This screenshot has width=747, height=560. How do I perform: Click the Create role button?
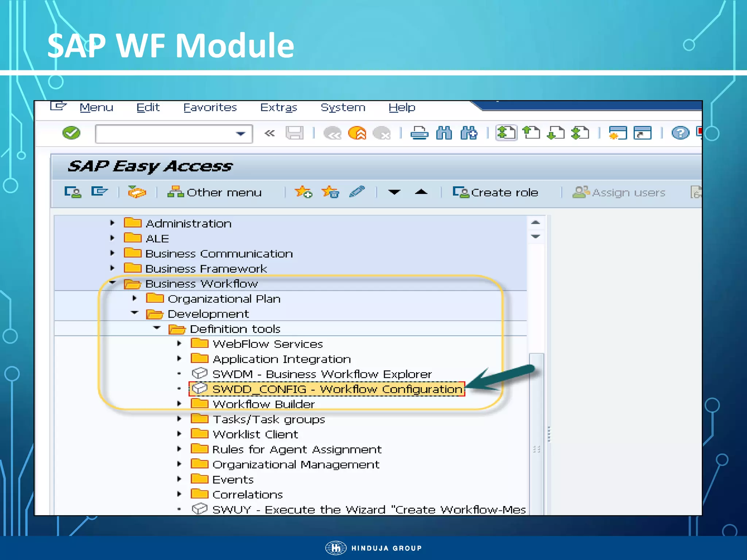(495, 192)
